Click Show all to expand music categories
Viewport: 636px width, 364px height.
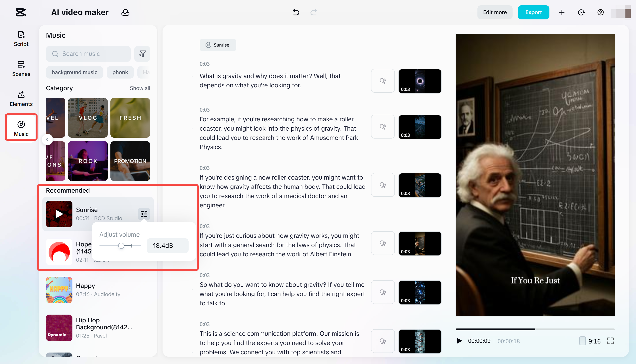pyautogui.click(x=140, y=88)
